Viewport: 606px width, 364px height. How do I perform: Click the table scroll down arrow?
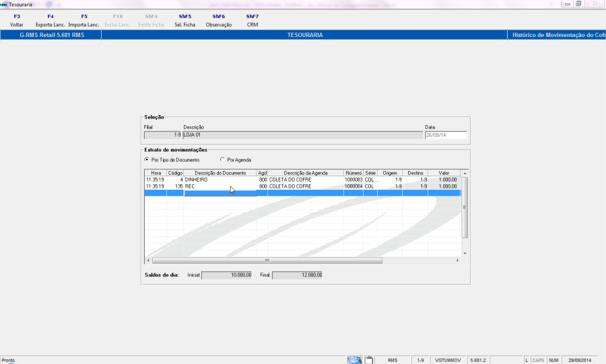[465, 253]
